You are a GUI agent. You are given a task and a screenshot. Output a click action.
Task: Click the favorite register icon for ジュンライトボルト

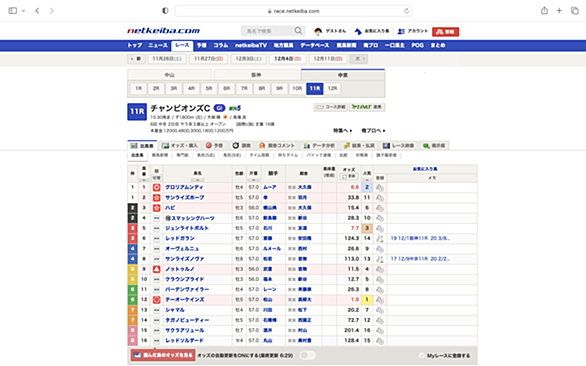[x=380, y=228]
